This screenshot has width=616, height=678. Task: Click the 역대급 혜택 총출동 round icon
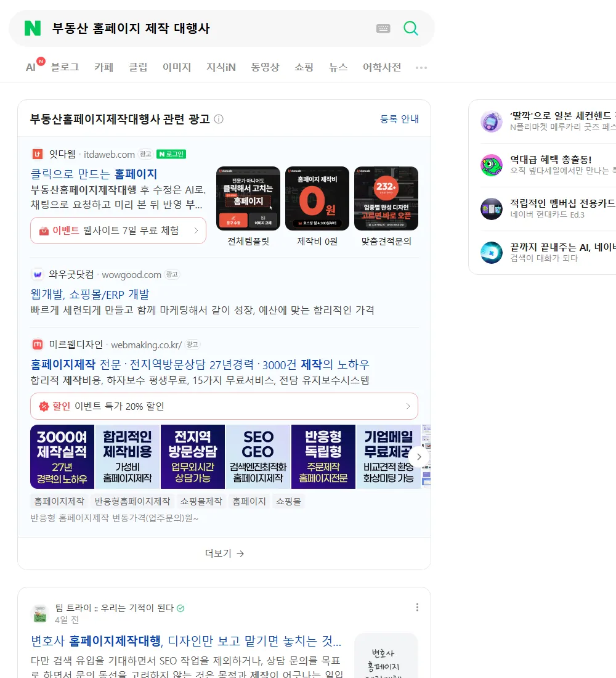tap(492, 165)
